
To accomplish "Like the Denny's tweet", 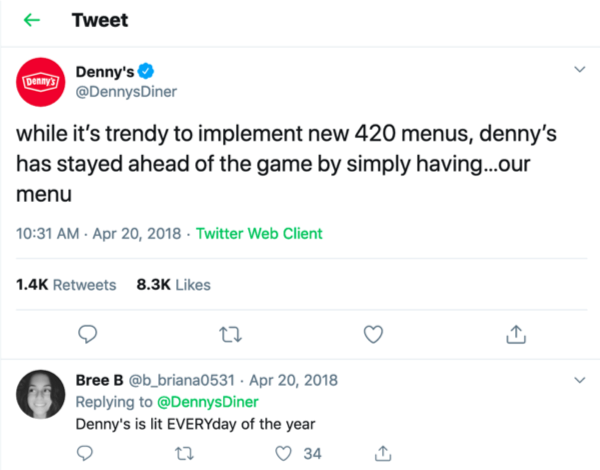I will 374,333.
